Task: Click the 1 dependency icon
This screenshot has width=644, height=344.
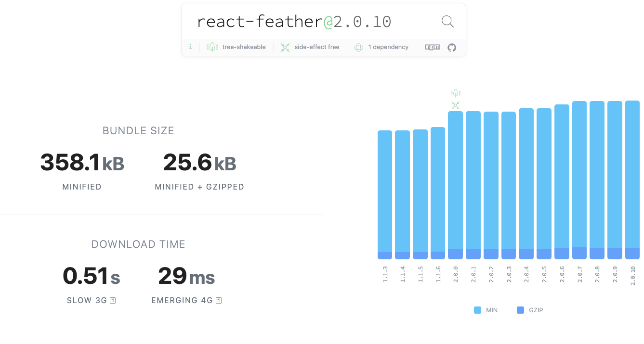Action: click(358, 47)
